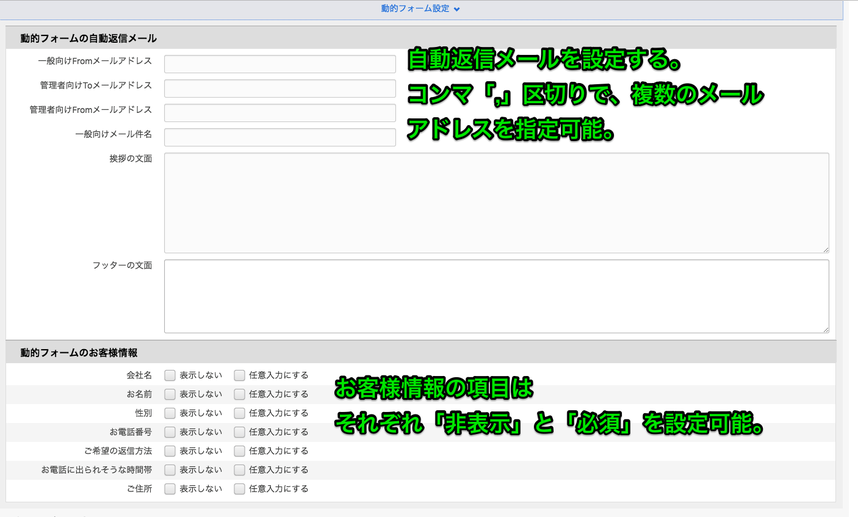The image size is (858, 517).
Task: Expand the 動的フォーム設定 dropdown header
Action: (420, 8)
